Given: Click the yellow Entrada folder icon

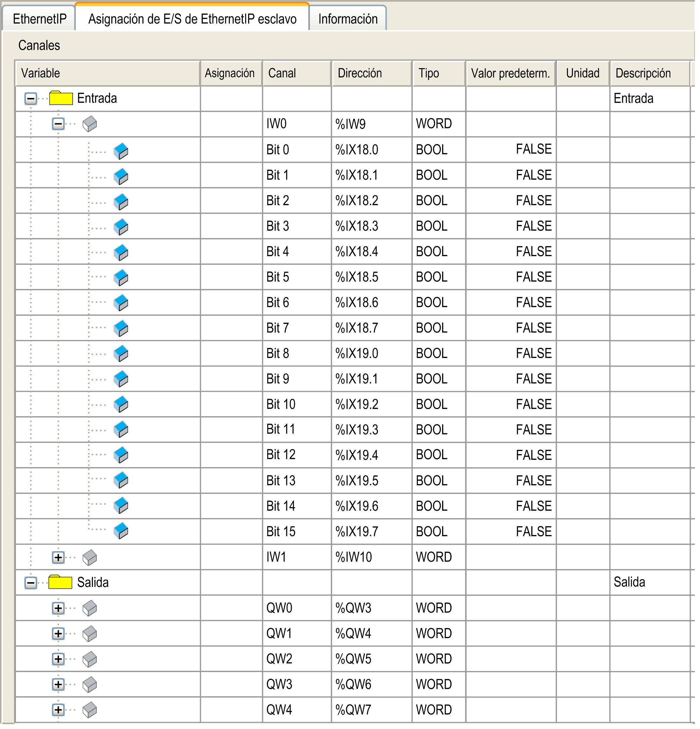Looking at the screenshot, I should point(61,98).
